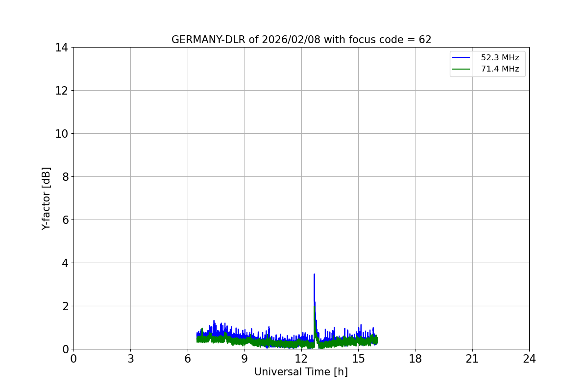Click the 'Y-factor [dB]' axis label
Image resolution: width=588 pixels, height=392 pixels.
pyautogui.click(x=46, y=198)
